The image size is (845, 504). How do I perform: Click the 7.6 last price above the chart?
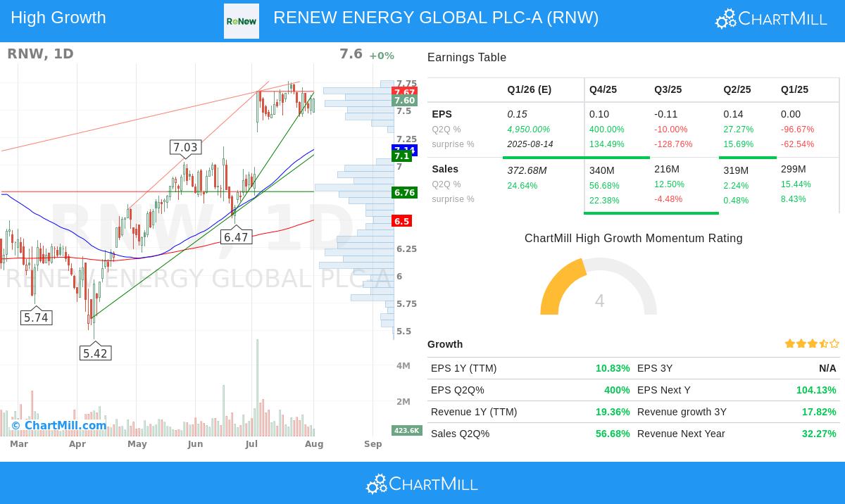click(x=351, y=53)
